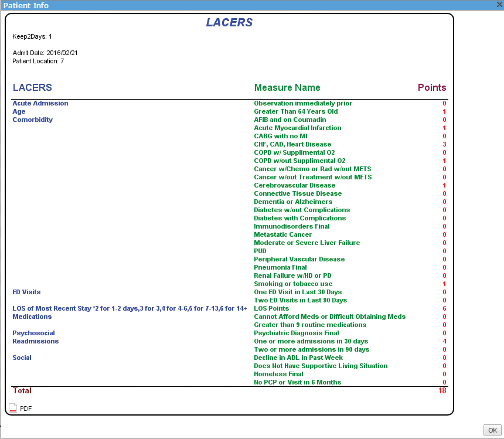
Task: Click the Acute Admission category label
Action: [x=40, y=103]
